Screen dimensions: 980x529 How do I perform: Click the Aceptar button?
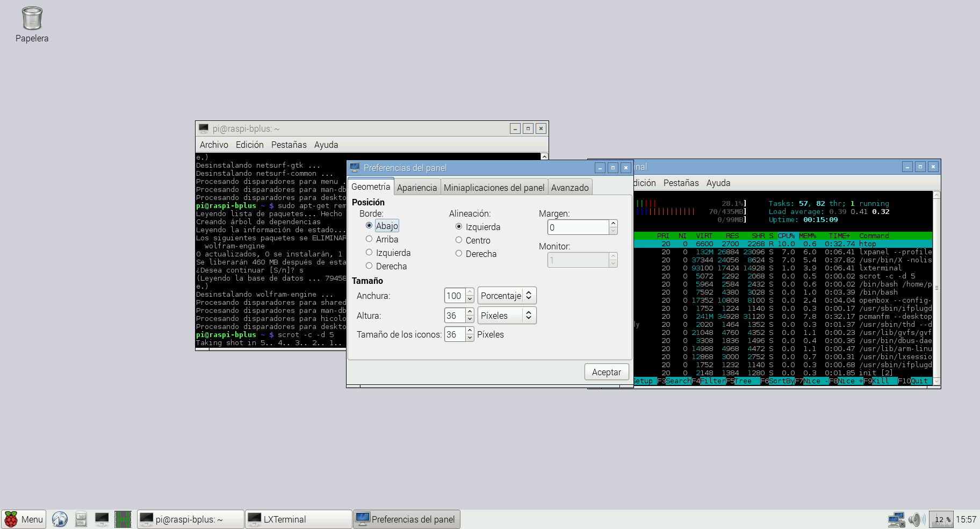pyautogui.click(x=606, y=372)
